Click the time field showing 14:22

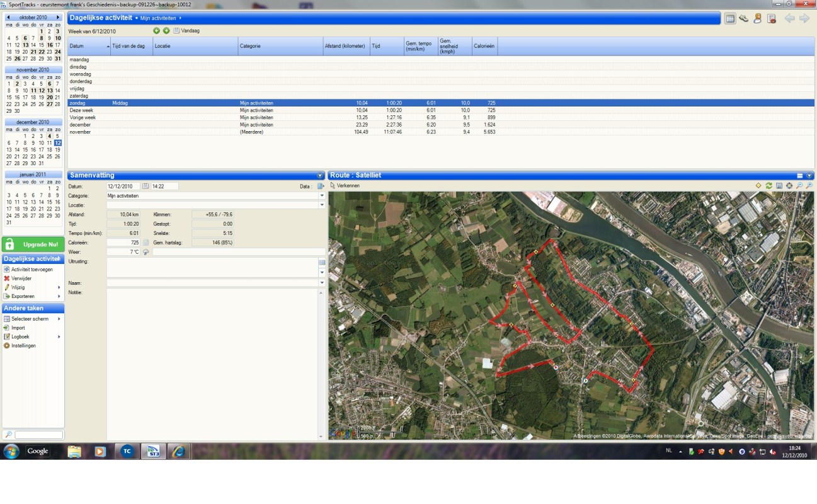coord(164,186)
